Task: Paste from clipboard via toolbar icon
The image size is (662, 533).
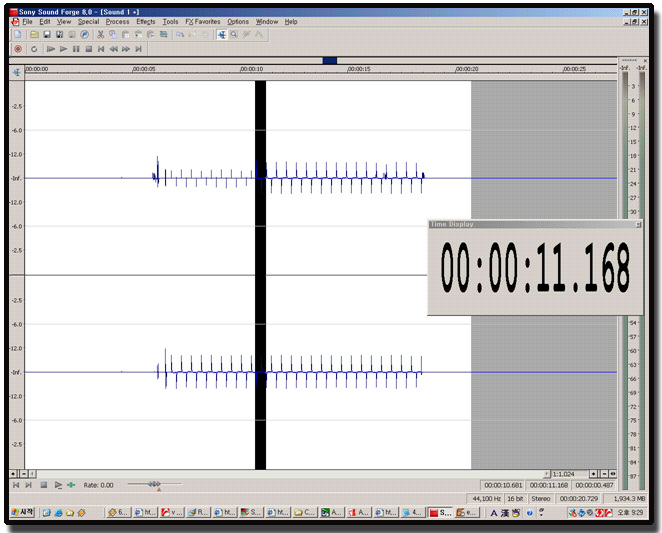Action: click(126, 35)
